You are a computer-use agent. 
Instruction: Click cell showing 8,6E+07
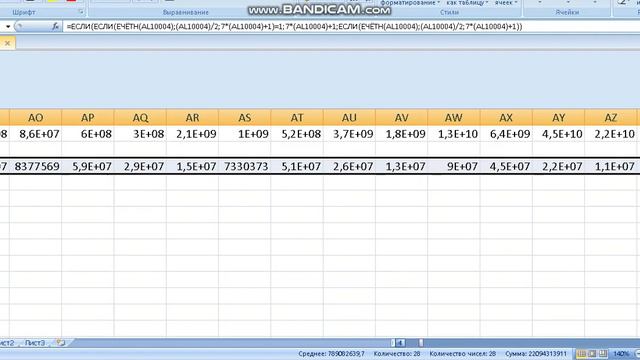(36, 134)
